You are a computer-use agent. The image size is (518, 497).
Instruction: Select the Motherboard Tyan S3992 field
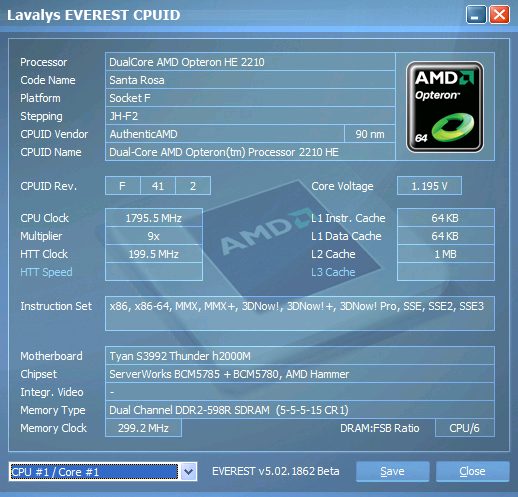click(x=300, y=356)
